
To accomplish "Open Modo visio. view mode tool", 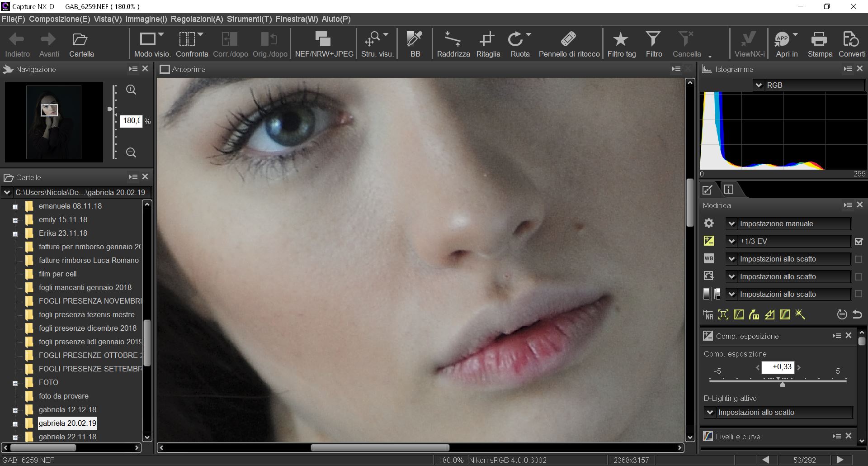I will coord(152,44).
